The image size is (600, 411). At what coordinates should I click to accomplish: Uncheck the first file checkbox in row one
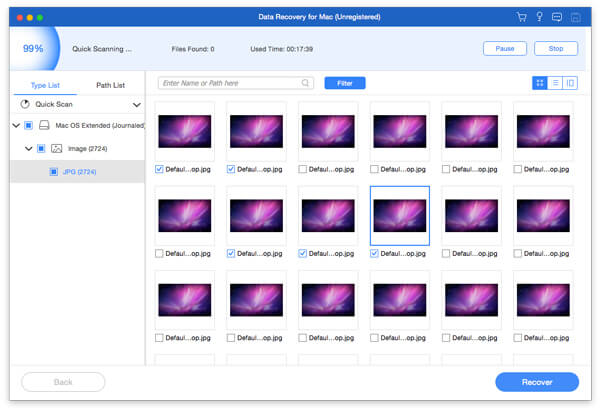(x=159, y=169)
